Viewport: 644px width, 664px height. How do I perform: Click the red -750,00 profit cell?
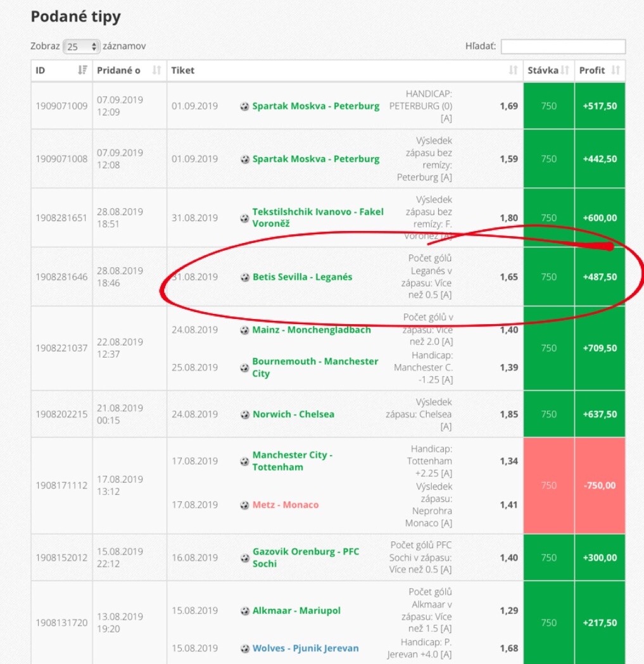(x=599, y=485)
